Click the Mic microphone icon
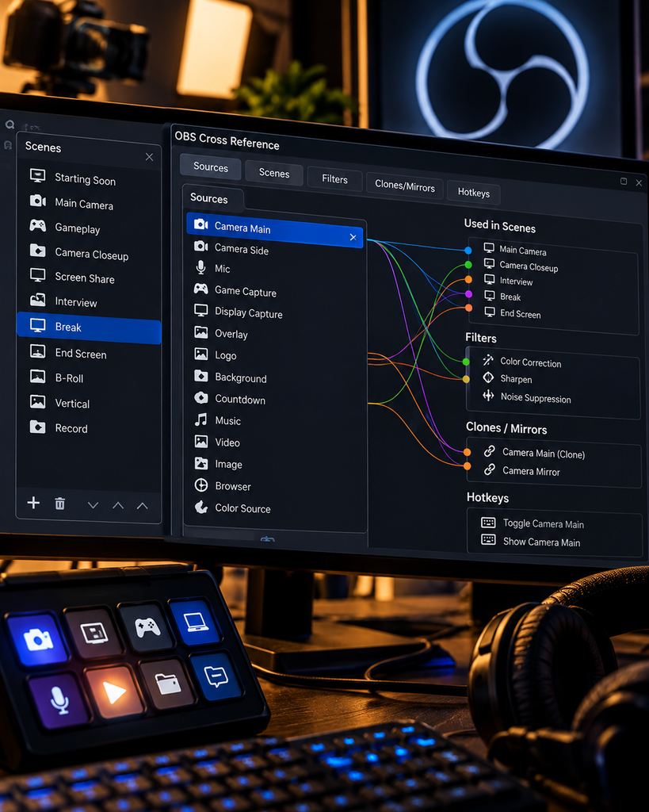 [x=200, y=268]
